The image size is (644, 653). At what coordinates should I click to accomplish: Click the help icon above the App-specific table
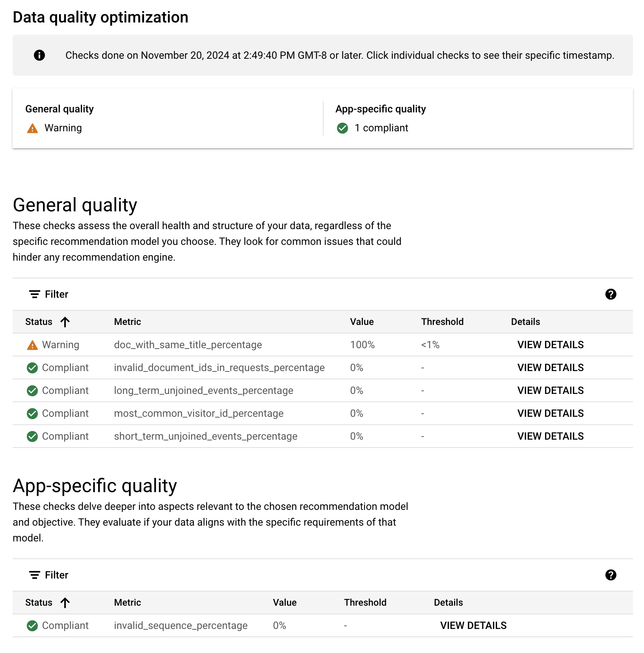(610, 575)
